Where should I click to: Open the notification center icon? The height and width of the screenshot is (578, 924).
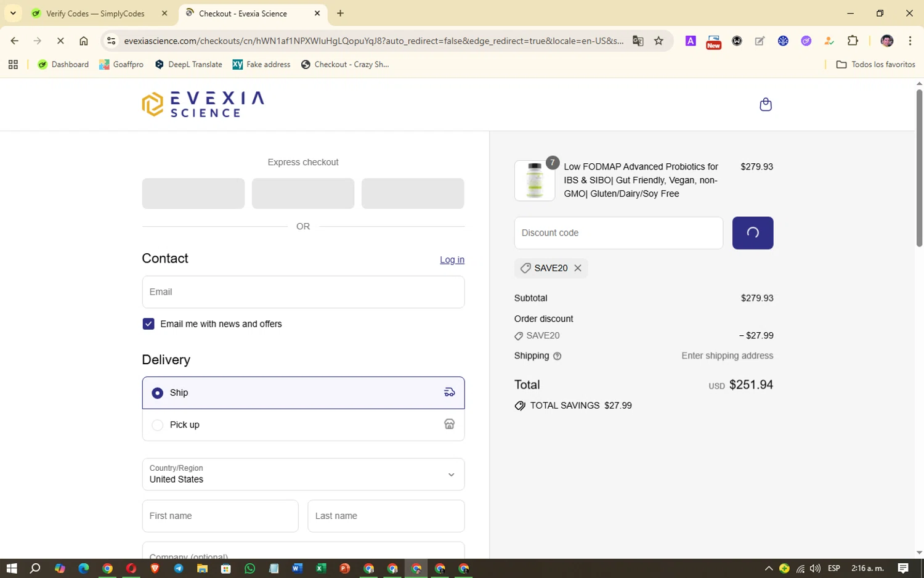903,568
